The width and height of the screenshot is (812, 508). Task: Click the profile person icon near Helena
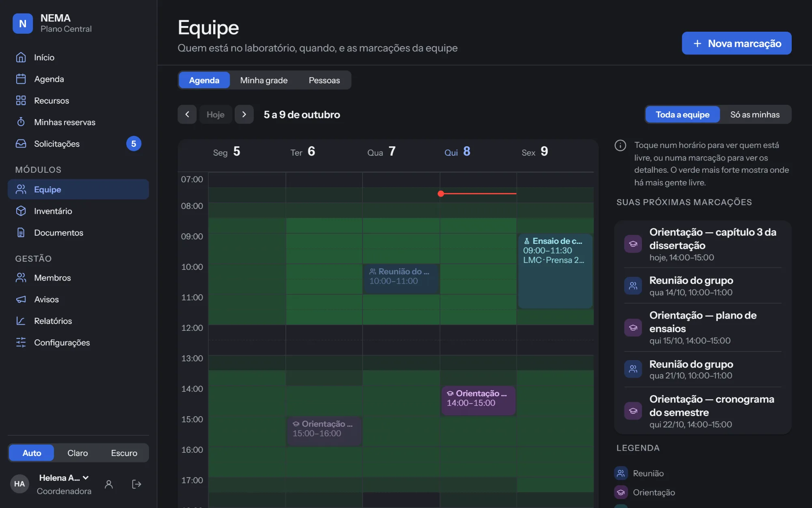click(109, 484)
